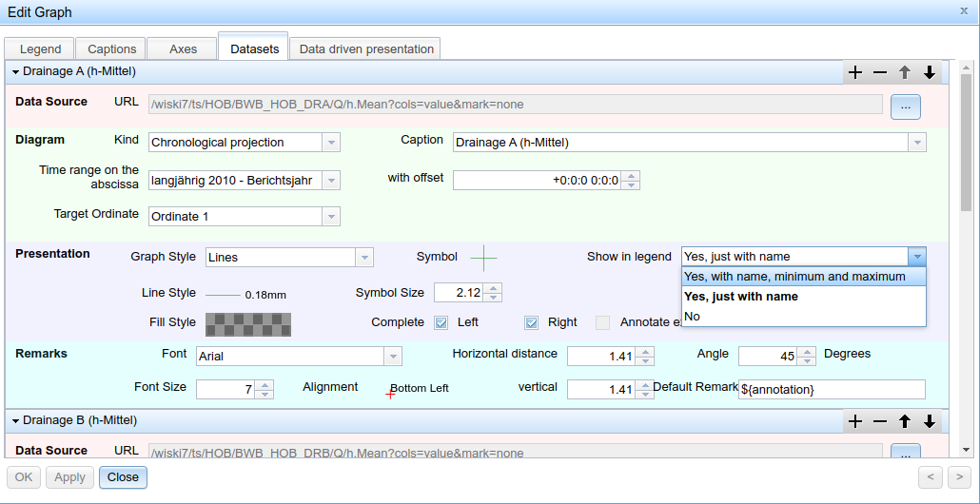The height and width of the screenshot is (504, 980).
Task: Click the Angle 45 input field
Action: (769, 357)
